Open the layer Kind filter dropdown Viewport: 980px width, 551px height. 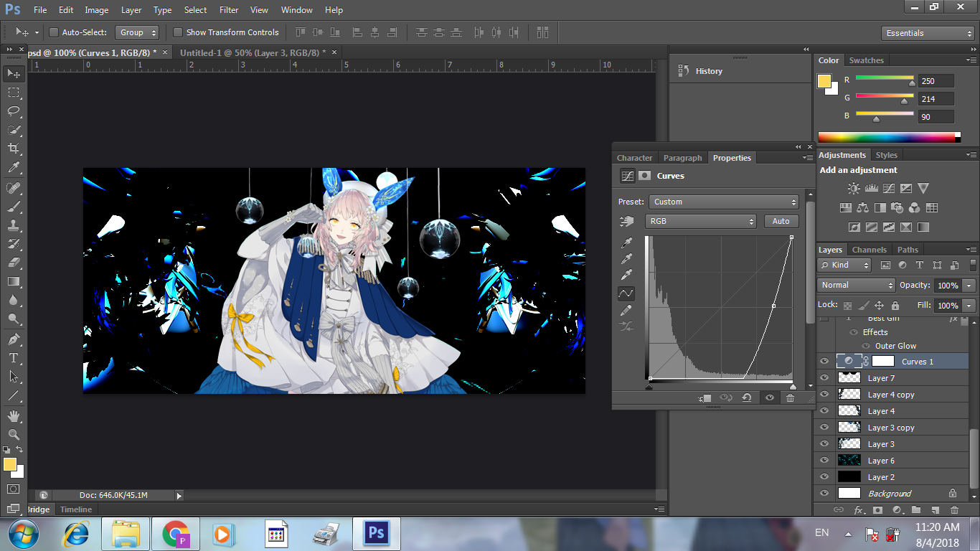pos(845,265)
